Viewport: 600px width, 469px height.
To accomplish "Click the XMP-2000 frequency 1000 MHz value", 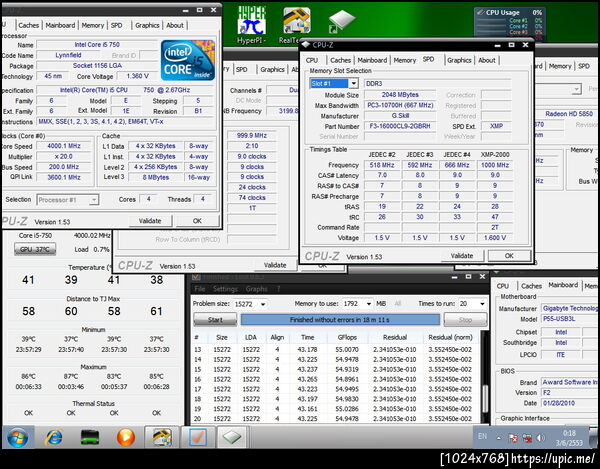I will coord(495,165).
